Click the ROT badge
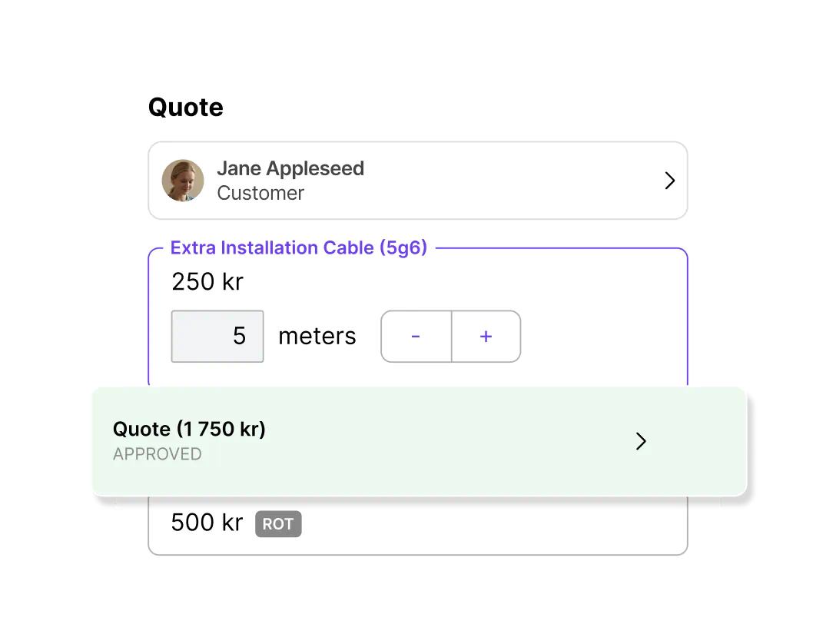 click(x=278, y=524)
